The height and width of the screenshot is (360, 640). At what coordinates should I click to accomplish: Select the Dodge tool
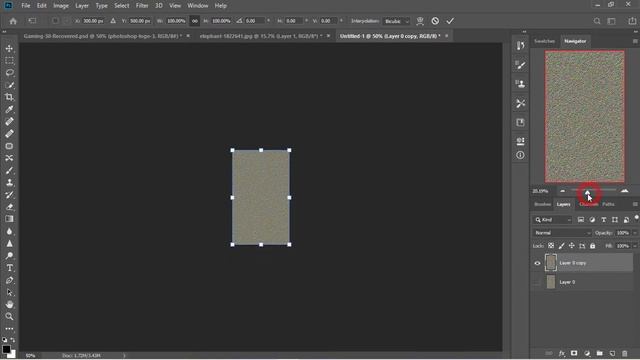pos(9,256)
